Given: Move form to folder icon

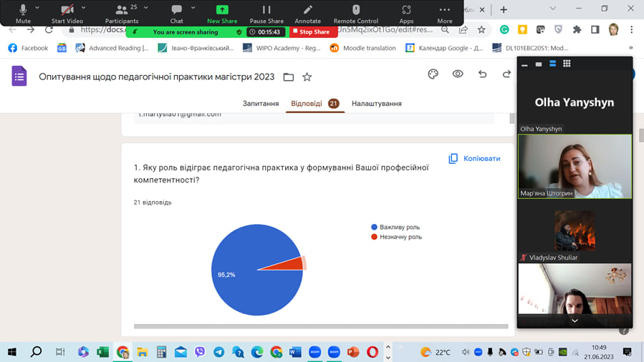Looking at the screenshot, I should click(288, 77).
